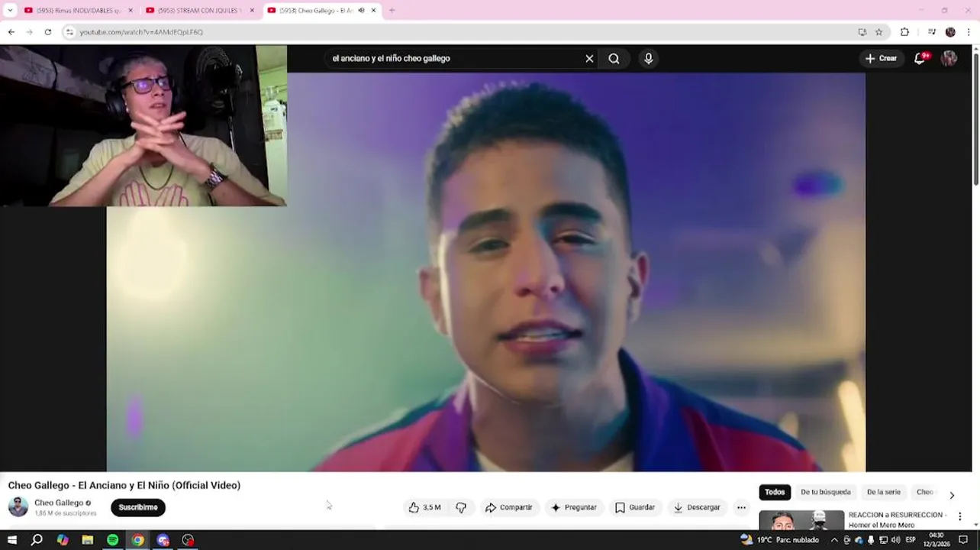The width and height of the screenshot is (980, 550).
Task: Save video with Guardar button
Action: (x=635, y=507)
